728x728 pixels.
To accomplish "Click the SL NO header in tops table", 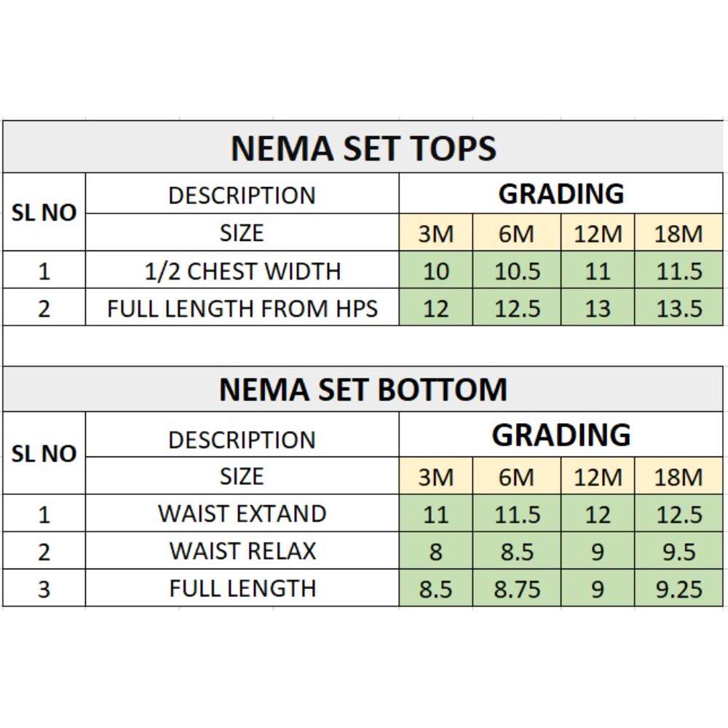I will (x=44, y=212).
